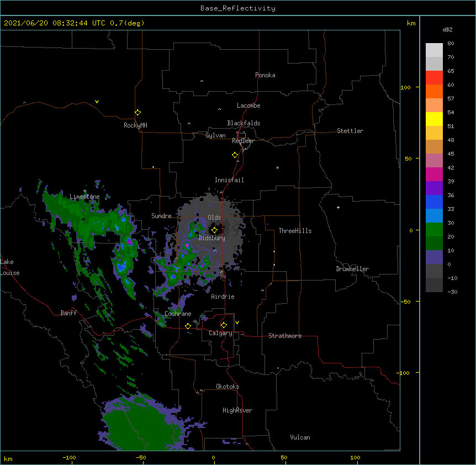
Task: Click the purple 36-39 dBZ legend band
Action: click(434, 188)
